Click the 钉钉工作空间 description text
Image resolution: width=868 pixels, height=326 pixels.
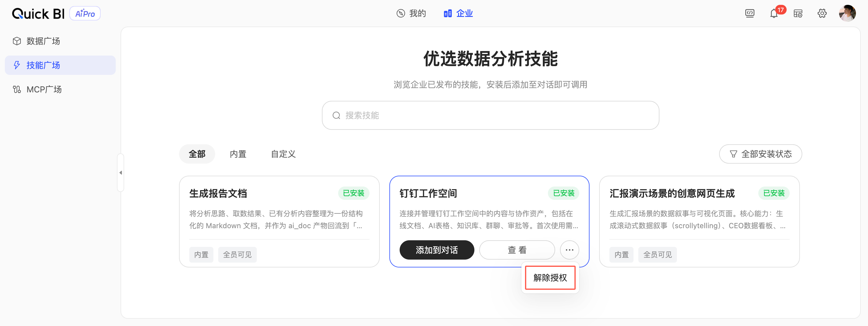(489, 220)
